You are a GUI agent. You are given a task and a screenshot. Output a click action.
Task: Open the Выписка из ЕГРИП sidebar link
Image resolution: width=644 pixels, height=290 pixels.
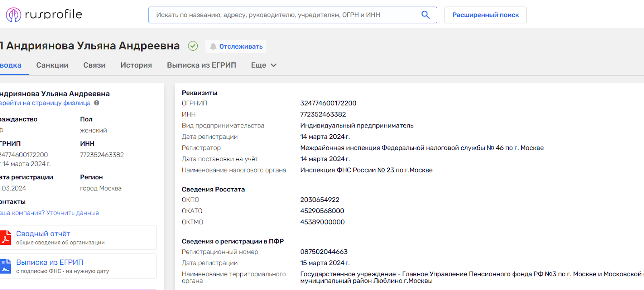(50, 262)
